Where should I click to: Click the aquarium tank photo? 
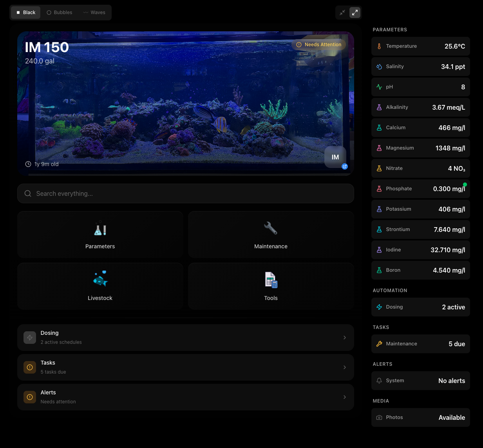click(186, 103)
